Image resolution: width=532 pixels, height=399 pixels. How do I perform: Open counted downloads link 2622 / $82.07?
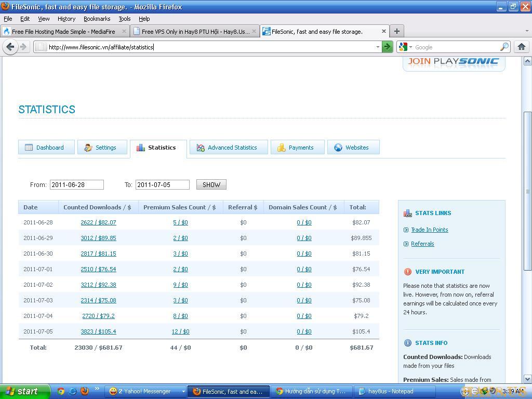click(98, 222)
